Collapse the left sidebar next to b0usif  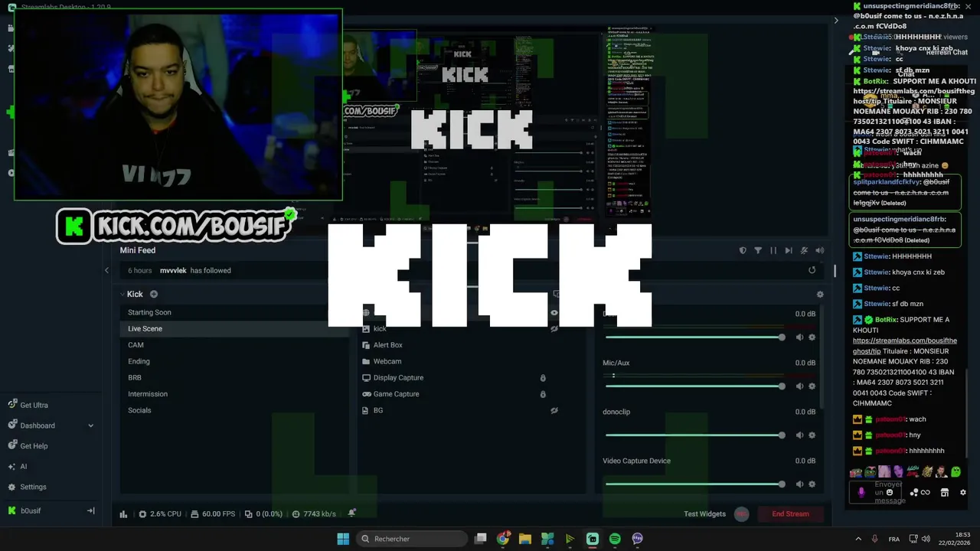click(x=90, y=510)
